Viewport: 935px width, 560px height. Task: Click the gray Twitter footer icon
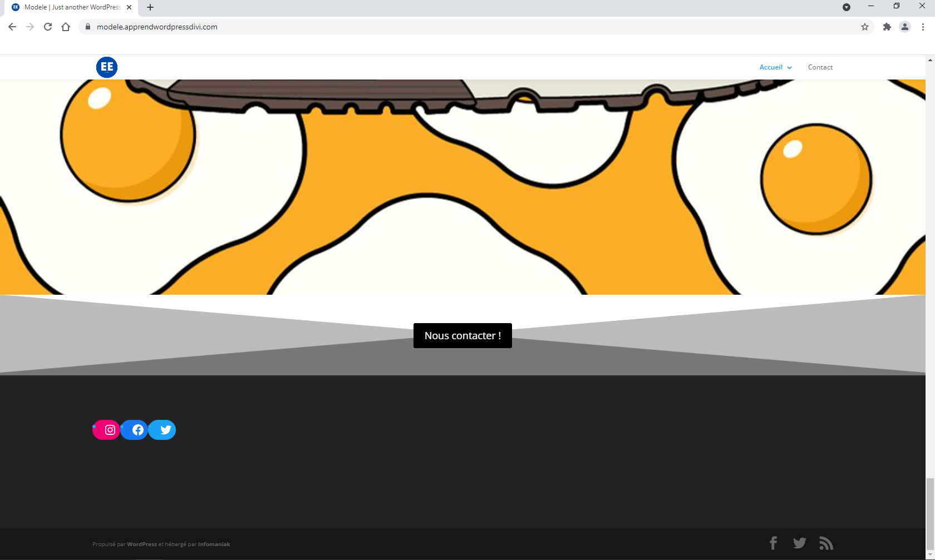pyautogui.click(x=800, y=543)
